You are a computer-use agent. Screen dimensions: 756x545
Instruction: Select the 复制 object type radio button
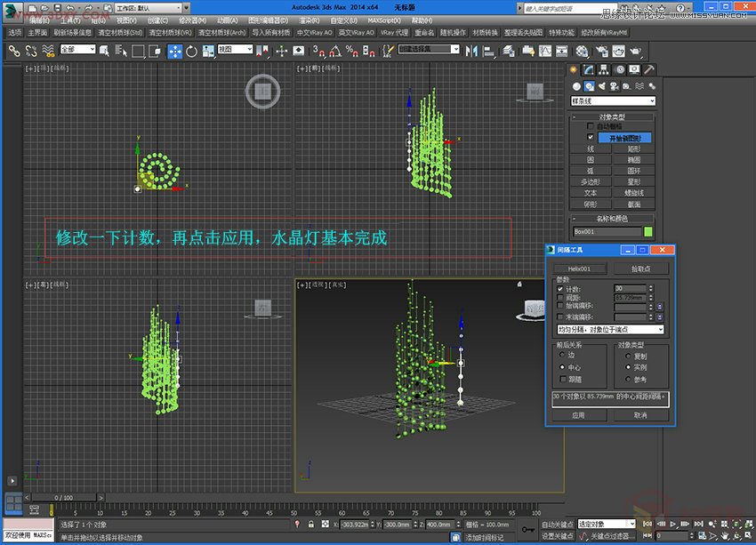click(628, 357)
